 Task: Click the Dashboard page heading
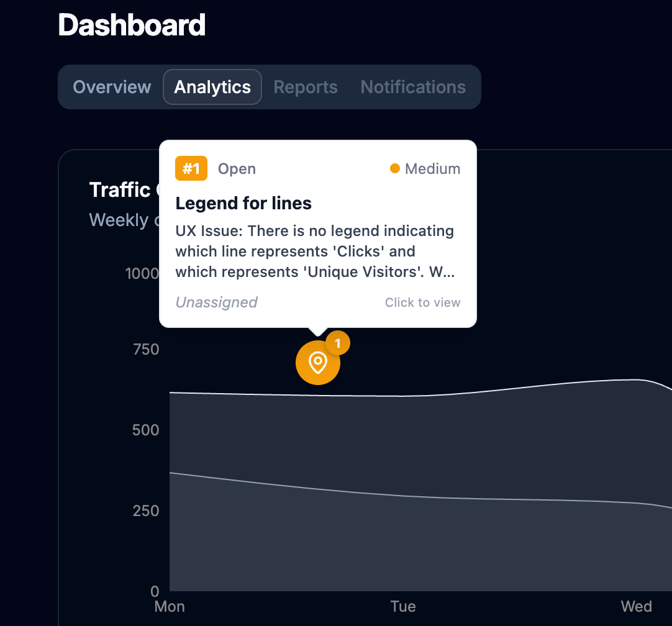coord(131,25)
